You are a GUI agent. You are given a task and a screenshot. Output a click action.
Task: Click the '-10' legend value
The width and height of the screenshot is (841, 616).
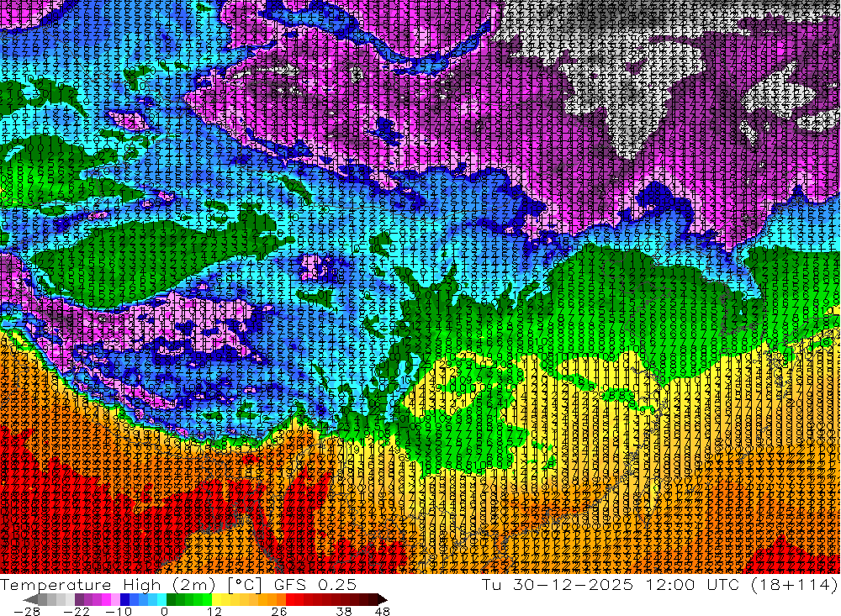click(119, 611)
